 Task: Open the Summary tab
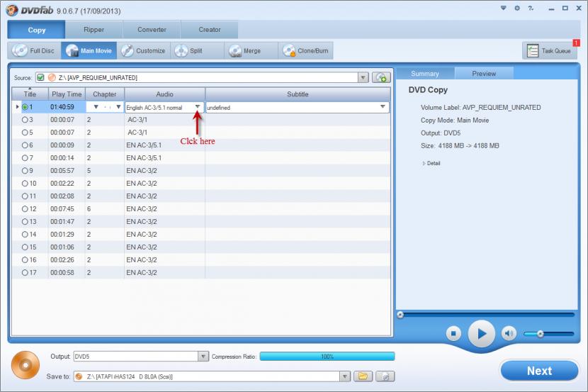pyautogui.click(x=425, y=74)
